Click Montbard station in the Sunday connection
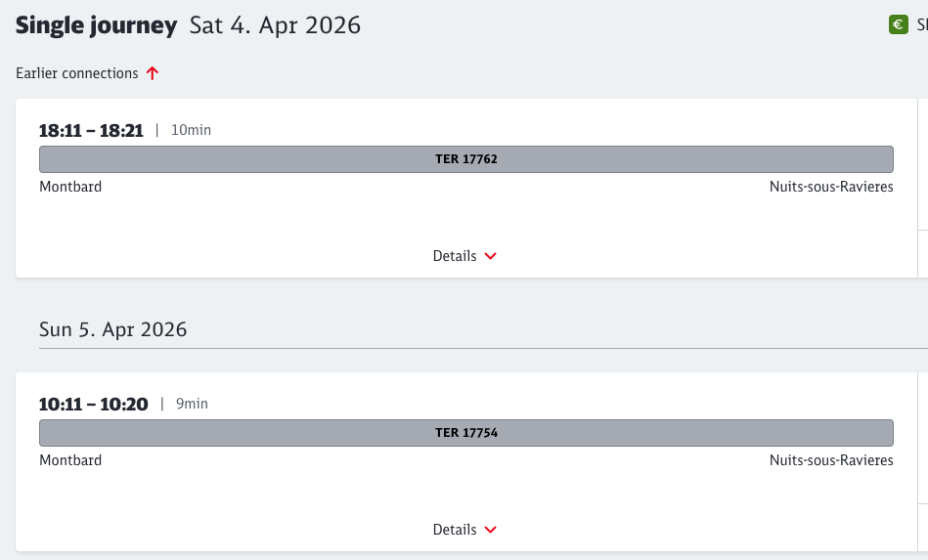The height and width of the screenshot is (560, 928). (70, 460)
